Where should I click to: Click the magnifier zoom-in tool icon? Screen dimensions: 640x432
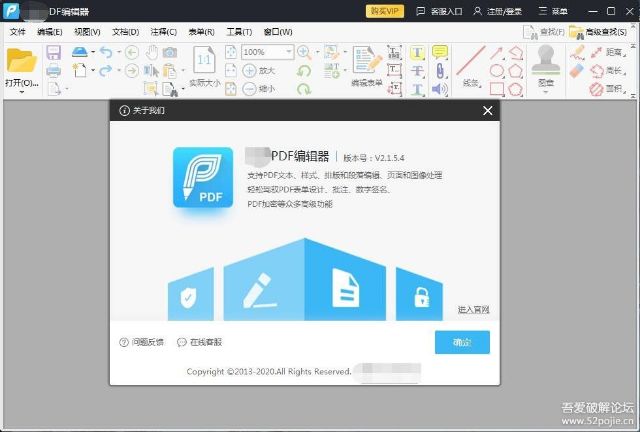pos(304,52)
